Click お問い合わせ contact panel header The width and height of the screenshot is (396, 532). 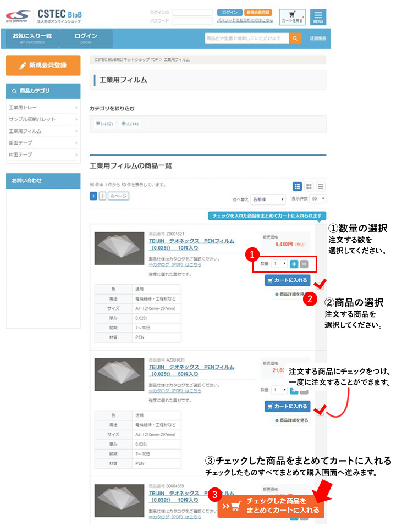click(x=43, y=181)
